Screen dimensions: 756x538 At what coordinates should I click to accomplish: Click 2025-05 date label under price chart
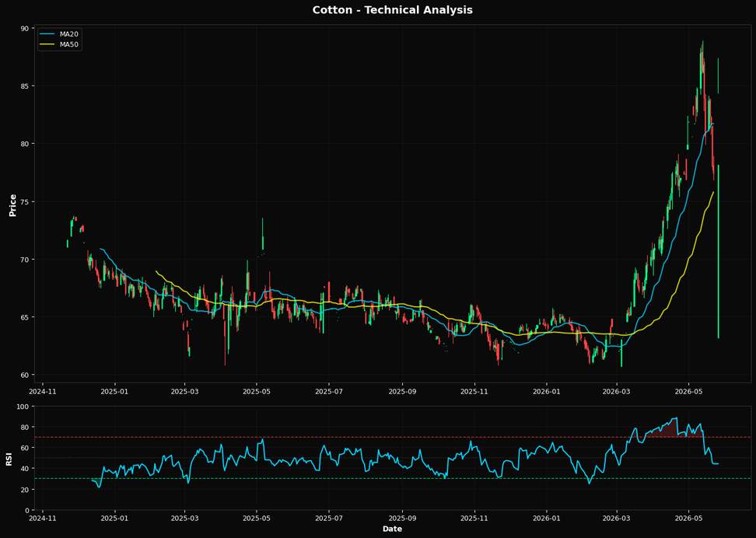tap(257, 391)
